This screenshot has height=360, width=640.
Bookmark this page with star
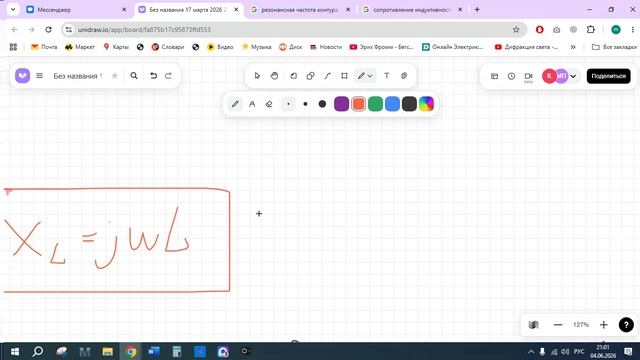coord(516,29)
